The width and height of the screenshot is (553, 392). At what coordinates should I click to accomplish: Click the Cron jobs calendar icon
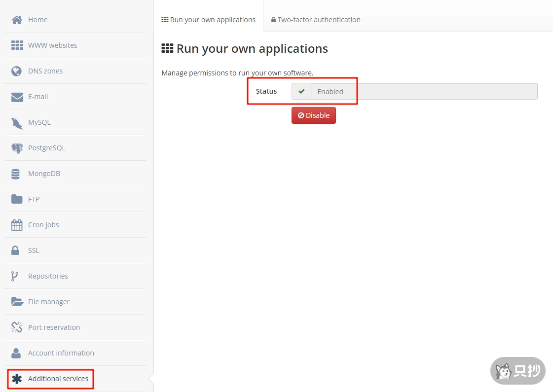pos(17,225)
